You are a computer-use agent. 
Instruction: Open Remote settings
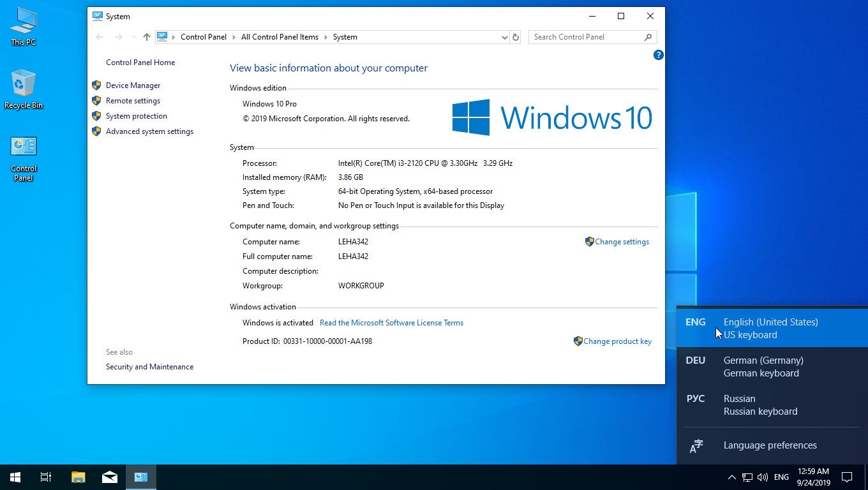[x=133, y=101]
